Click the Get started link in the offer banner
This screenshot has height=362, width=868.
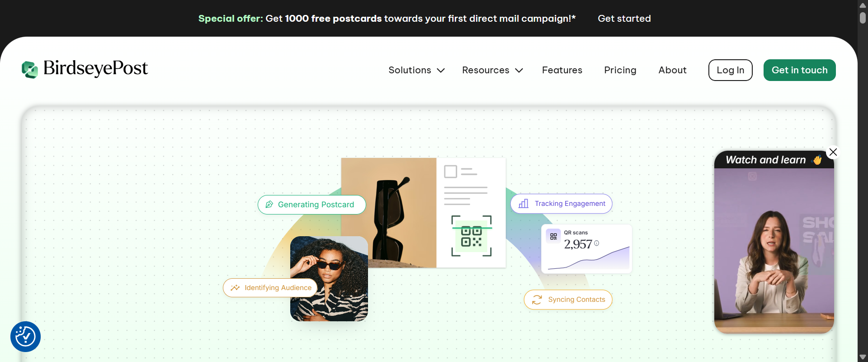point(624,19)
